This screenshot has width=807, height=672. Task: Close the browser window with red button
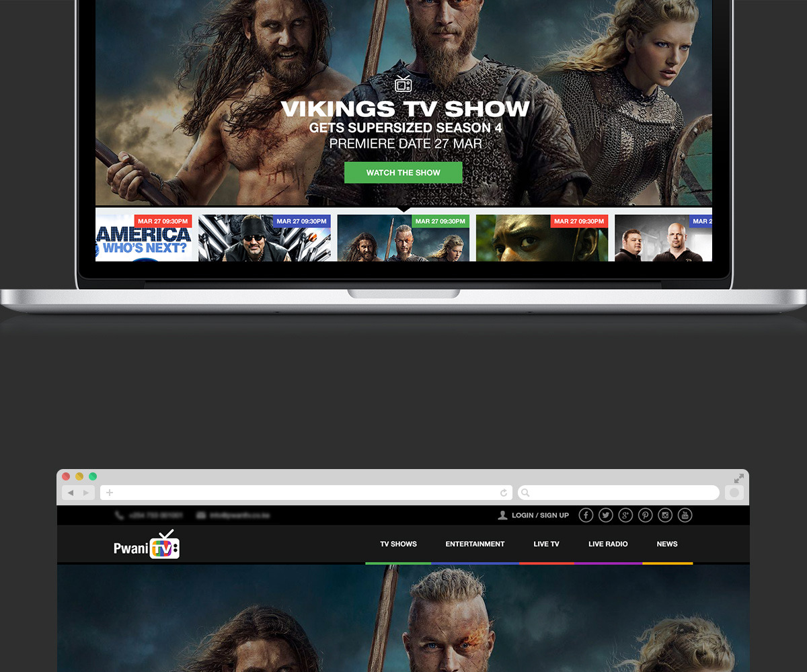(66, 476)
